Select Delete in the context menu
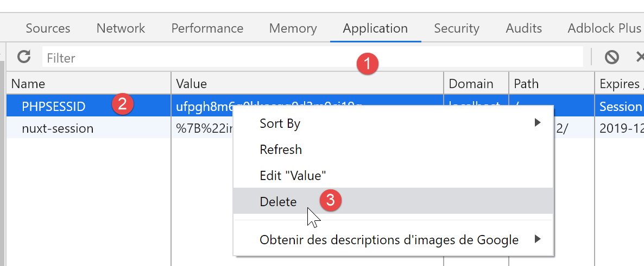Viewport: 644px width, 266px height. [x=278, y=202]
